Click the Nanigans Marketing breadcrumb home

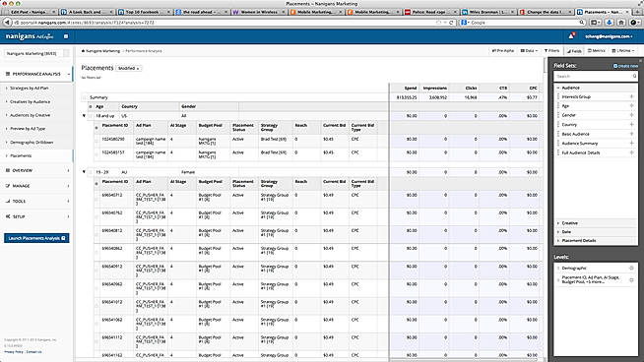pos(100,51)
